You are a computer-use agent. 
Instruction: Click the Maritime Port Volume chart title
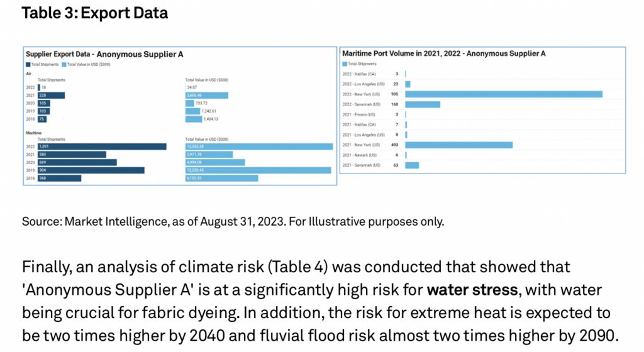(x=443, y=53)
